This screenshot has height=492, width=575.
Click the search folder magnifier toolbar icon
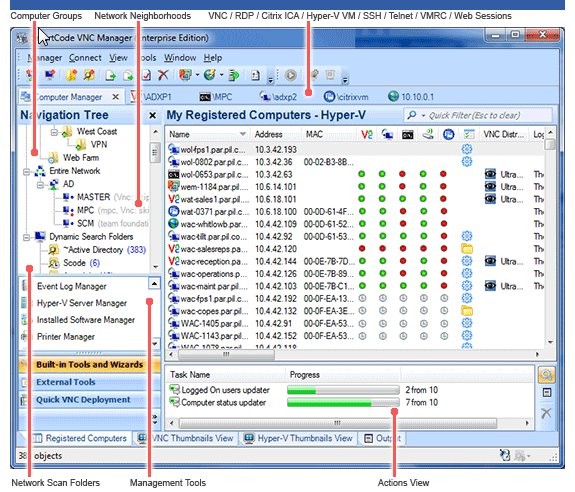[x=89, y=75]
